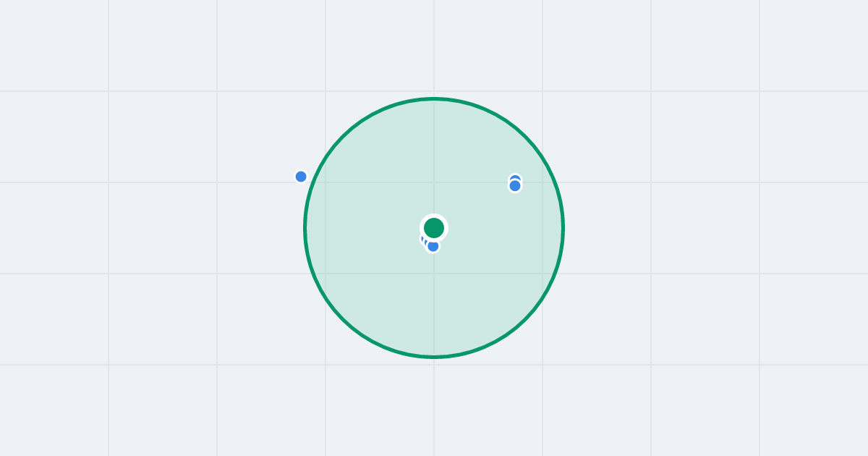Pick the frontmost blue dot below the green marker
Screen dimensions: 868x456
pos(433,246)
